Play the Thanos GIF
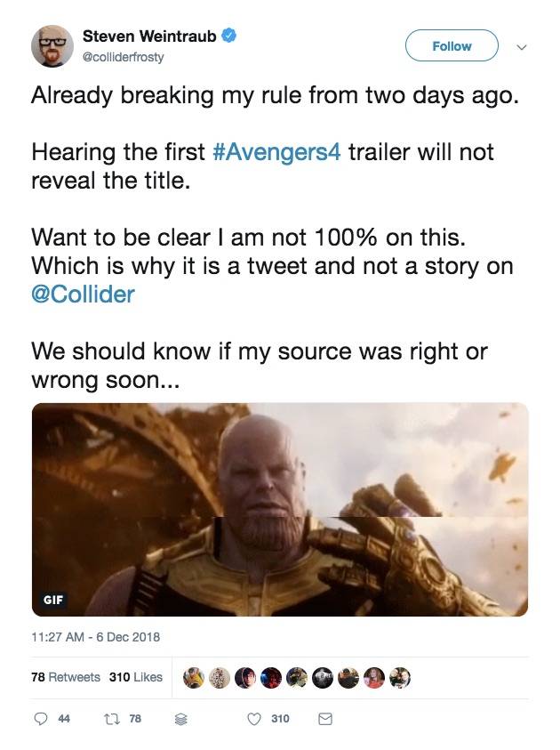This screenshot has height=750, width=560. coord(279,509)
